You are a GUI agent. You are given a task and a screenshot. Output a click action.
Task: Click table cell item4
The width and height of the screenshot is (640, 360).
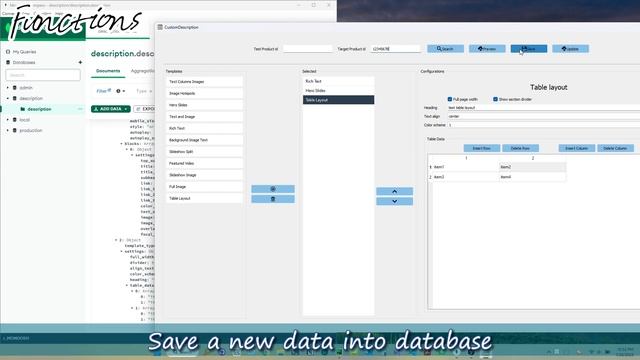pyautogui.click(x=533, y=177)
